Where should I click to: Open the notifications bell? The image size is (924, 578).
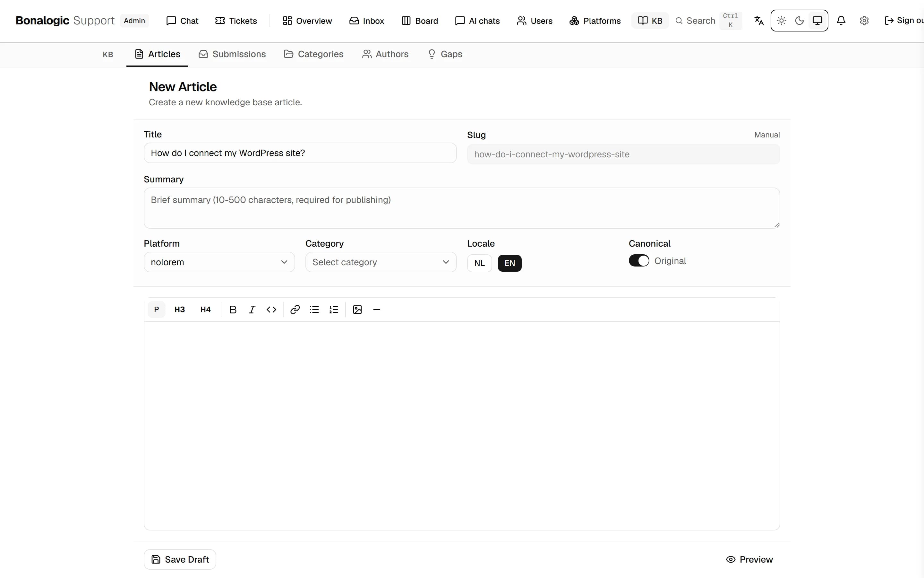[841, 21]
